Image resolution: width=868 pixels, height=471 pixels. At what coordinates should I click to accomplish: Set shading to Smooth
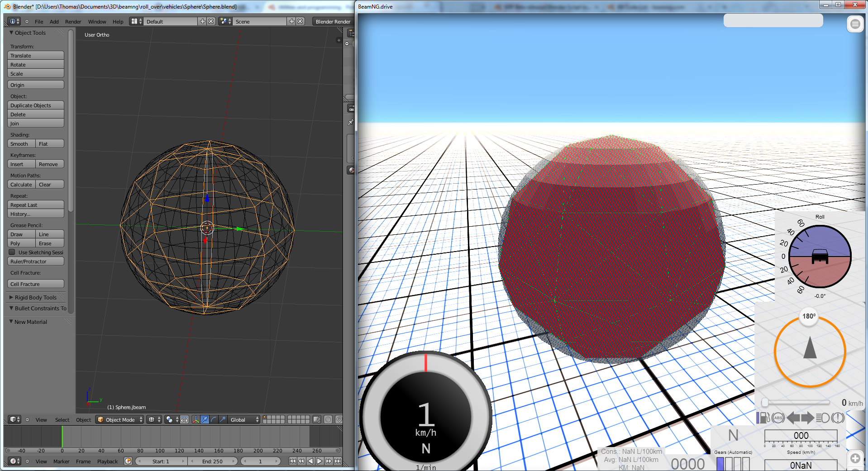pos(22,143)
